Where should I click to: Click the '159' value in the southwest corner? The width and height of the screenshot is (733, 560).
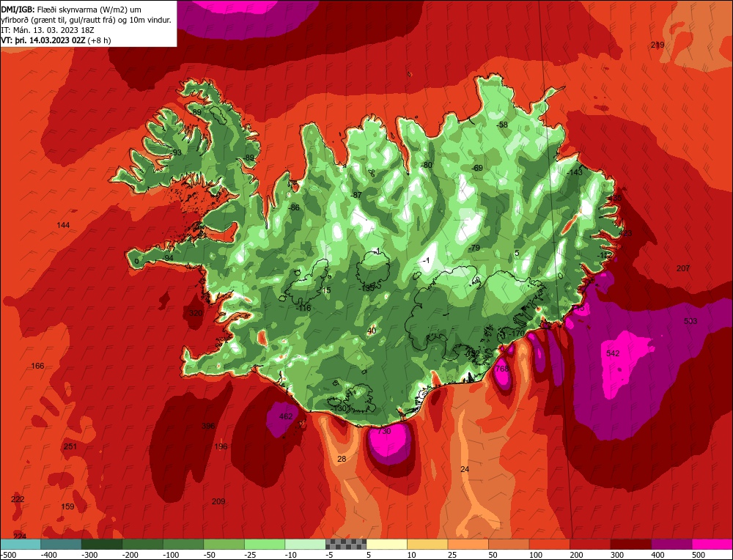[x=67, y=506]
